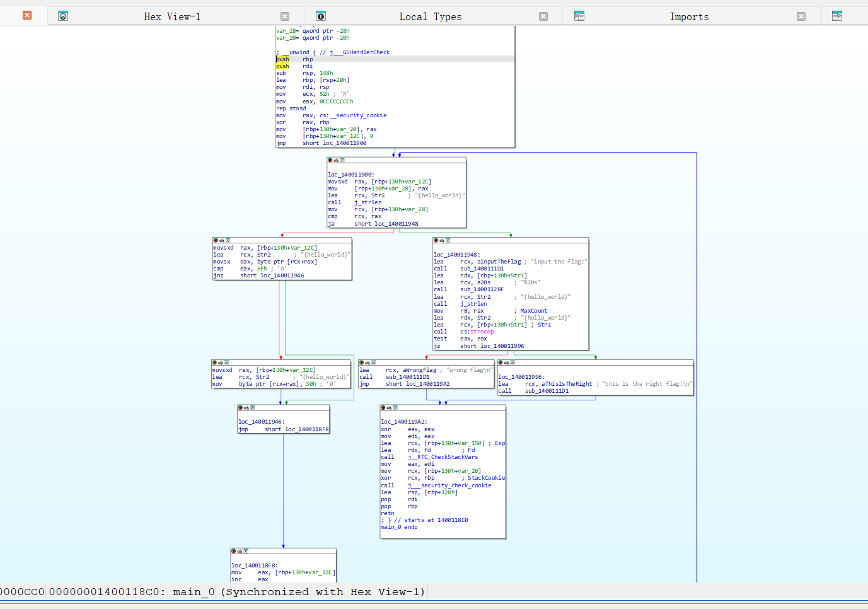Screen dimensions: 868x609
Task: Click the Imports tab icon
Action: point(579,16)
